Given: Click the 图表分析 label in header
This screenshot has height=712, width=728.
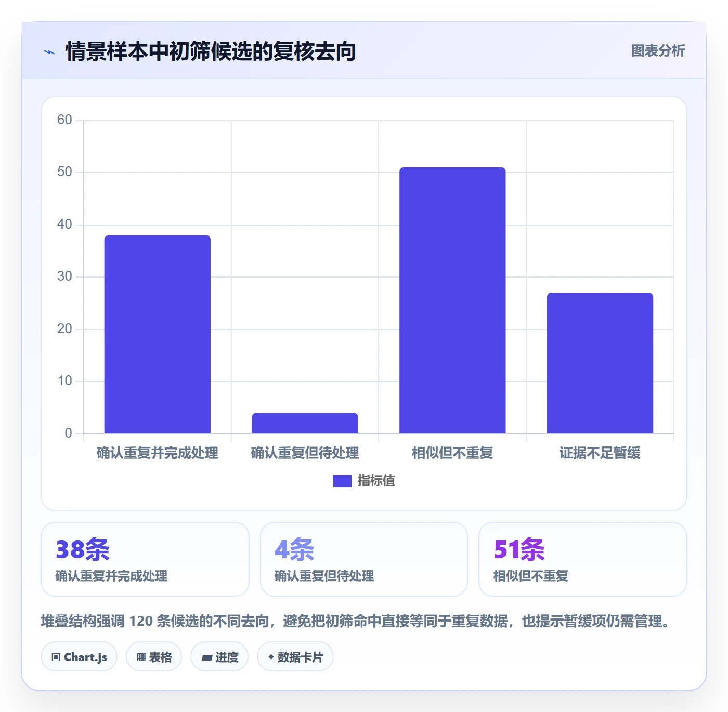Looking at the screenshot, I should [658, 51].
